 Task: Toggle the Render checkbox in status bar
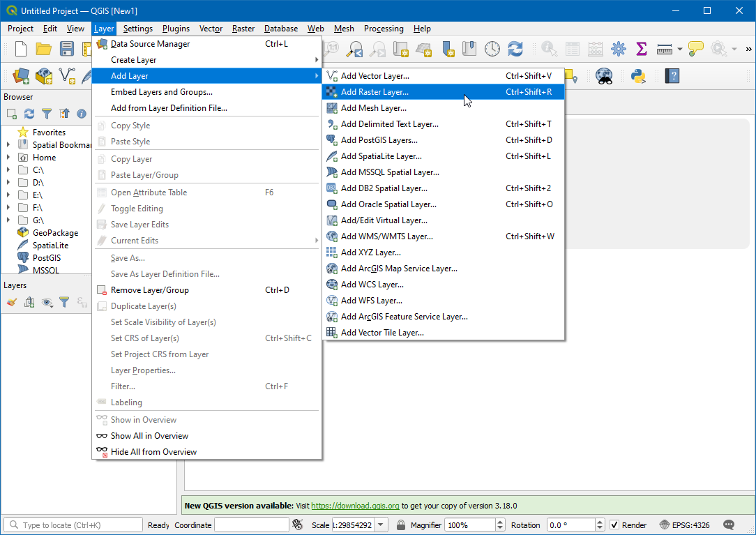(614, 525)
